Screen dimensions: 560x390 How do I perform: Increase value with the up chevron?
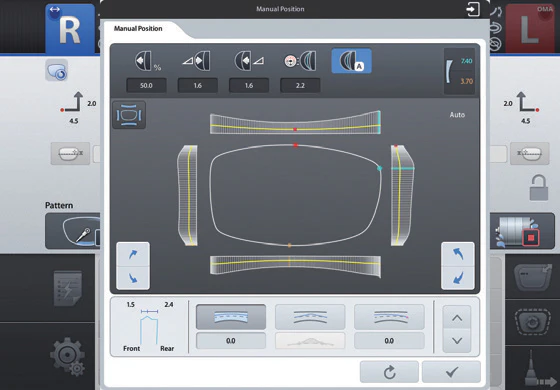tap(457, 318)
